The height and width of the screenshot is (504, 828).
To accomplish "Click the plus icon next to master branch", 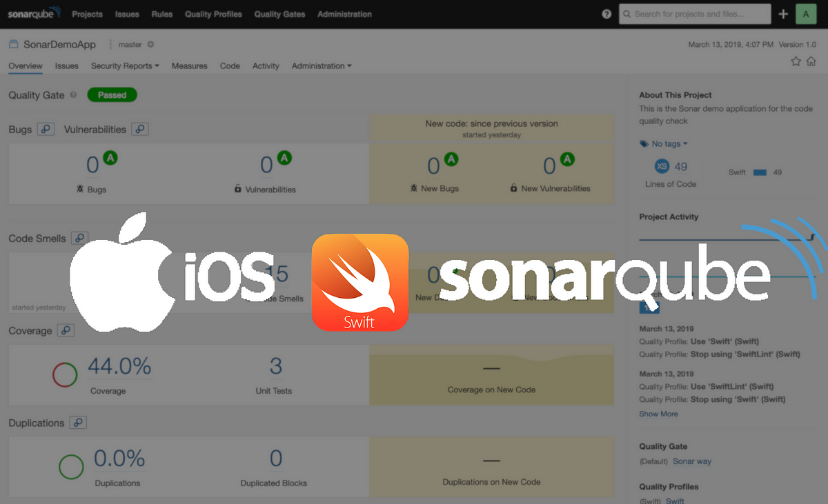I will (x=150, y=45).
